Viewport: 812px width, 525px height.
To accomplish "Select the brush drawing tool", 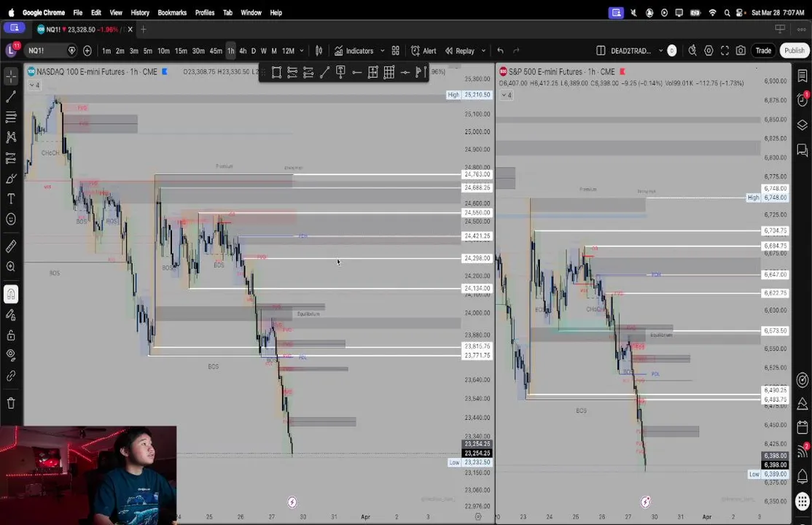I will point(11,179).
